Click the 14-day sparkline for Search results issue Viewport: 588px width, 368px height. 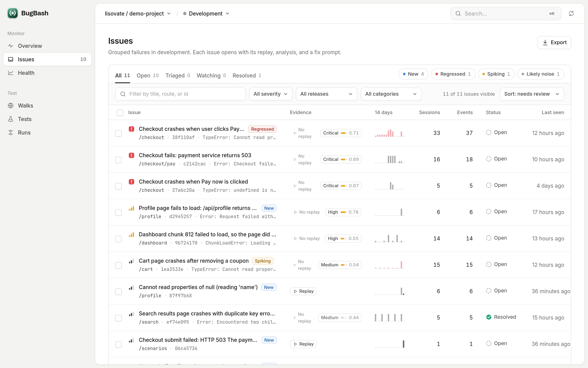click(390, 317)
